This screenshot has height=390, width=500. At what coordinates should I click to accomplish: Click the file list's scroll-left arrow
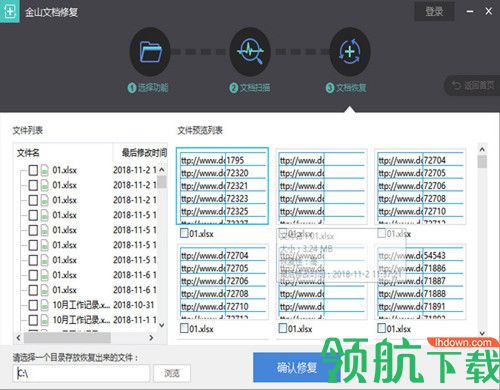click(18, 338)
